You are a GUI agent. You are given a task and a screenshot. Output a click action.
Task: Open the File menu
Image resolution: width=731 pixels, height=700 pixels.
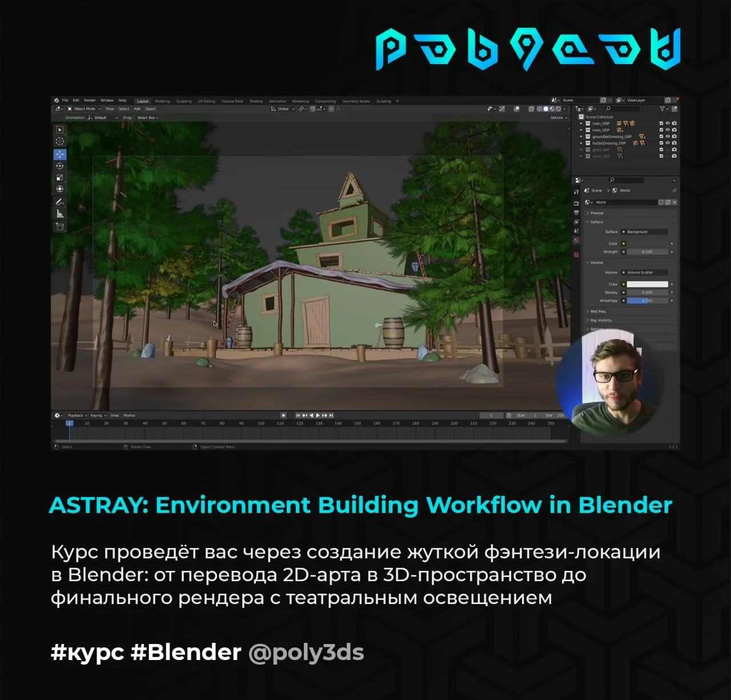click(65, 101)
